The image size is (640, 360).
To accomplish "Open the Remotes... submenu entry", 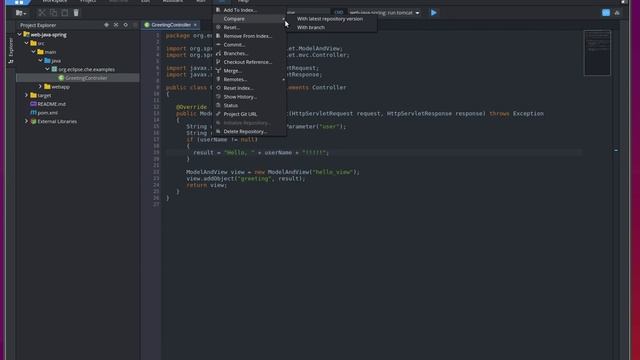I will 249,79.
